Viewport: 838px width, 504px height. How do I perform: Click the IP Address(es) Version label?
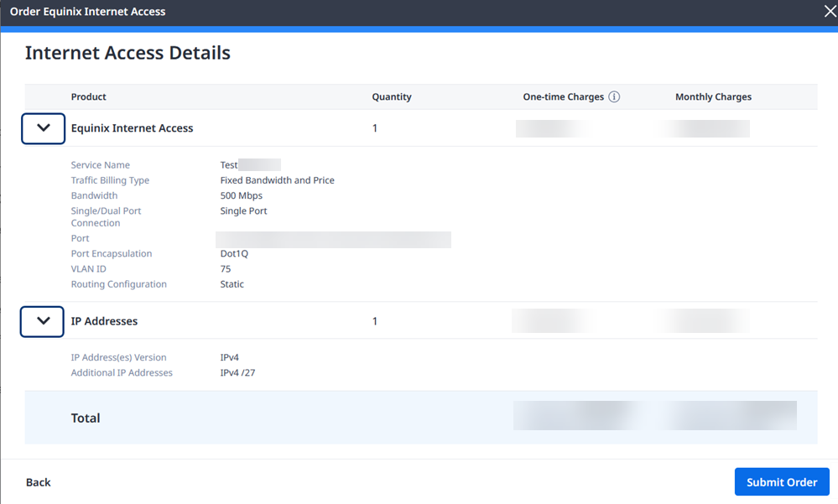click(118, 357)
